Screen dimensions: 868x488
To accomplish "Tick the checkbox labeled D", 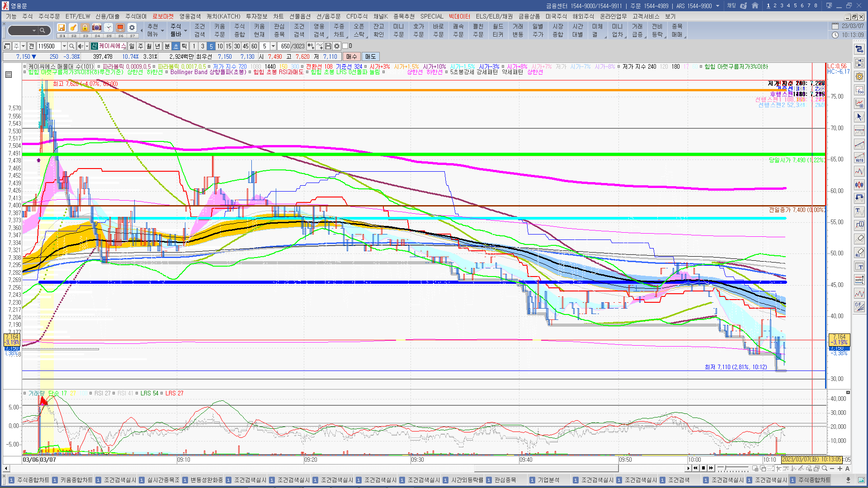I will [x=345, y=46].
